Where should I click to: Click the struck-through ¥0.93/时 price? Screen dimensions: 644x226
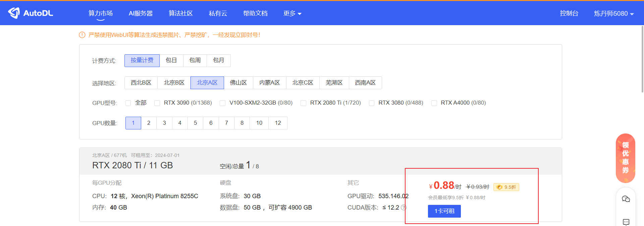478,187
